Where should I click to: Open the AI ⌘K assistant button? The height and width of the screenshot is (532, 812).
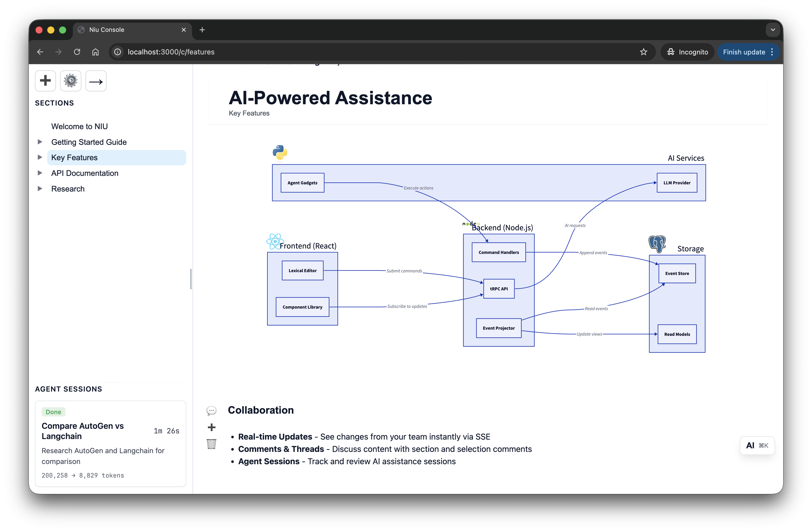click(757, 446)
